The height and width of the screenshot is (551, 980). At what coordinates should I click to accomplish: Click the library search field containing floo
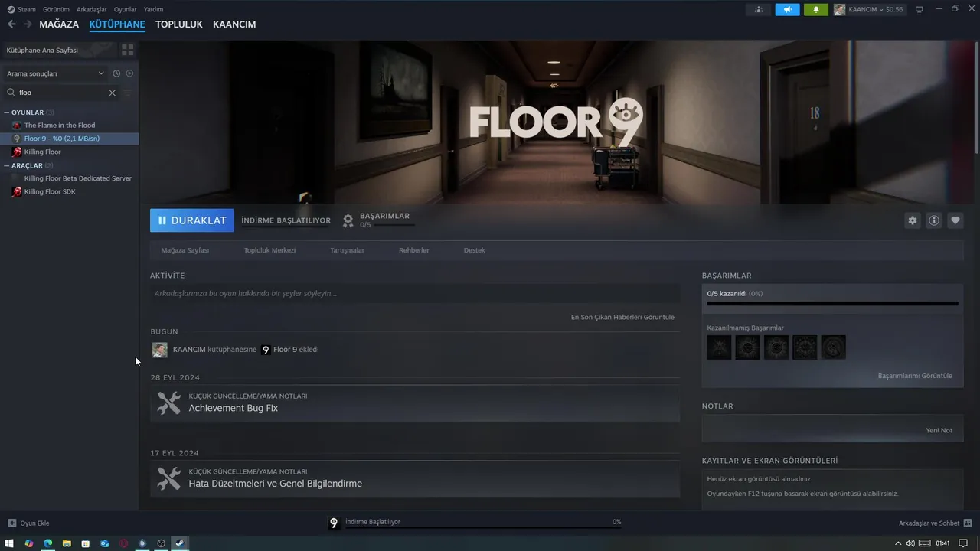pos(61,93)
